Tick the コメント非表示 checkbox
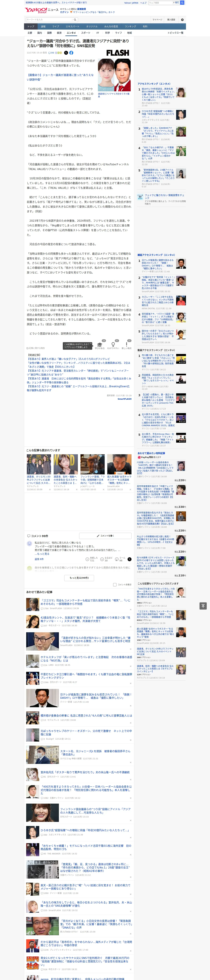Image resolution: width=210 pixels, height=980 pixels. (115, 584)
